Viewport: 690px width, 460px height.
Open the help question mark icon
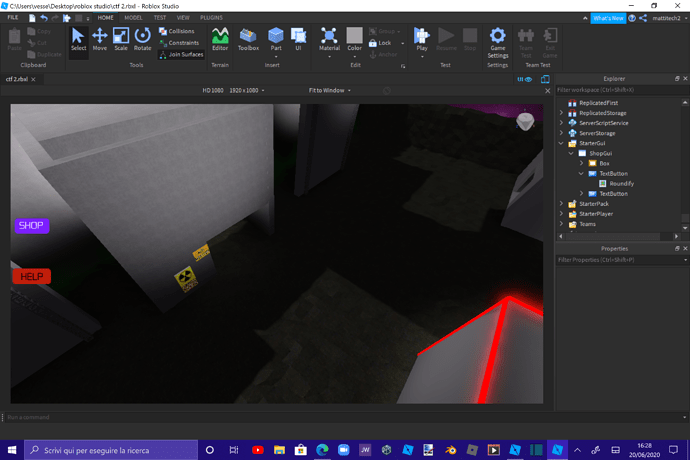632,18
